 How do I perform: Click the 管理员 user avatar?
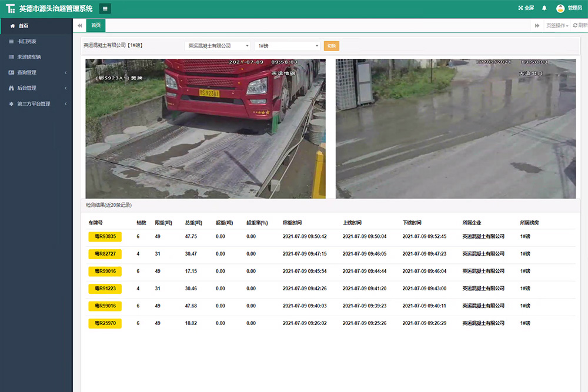(x=560, y=8)
